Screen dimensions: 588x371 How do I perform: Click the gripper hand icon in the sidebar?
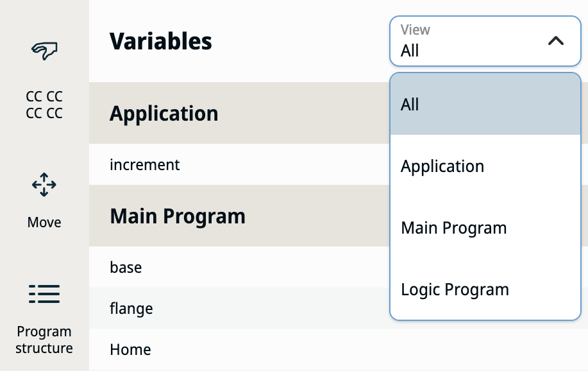click(x=44, y=51)
